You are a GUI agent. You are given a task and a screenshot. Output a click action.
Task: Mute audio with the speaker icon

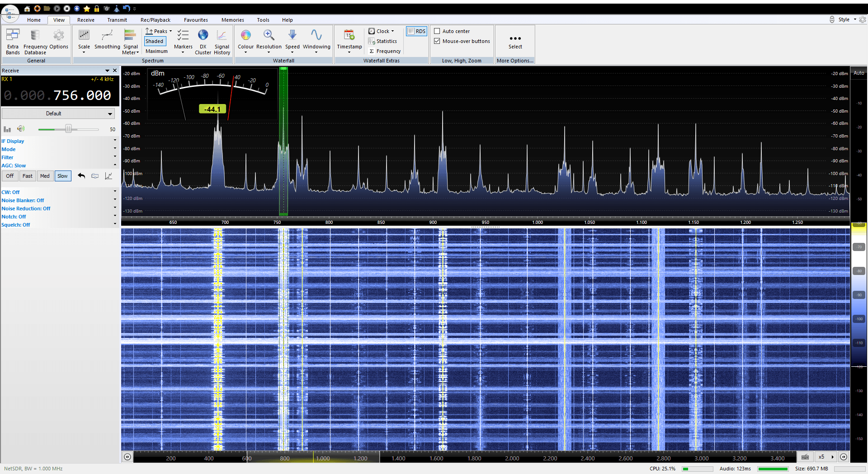point(21,129)
